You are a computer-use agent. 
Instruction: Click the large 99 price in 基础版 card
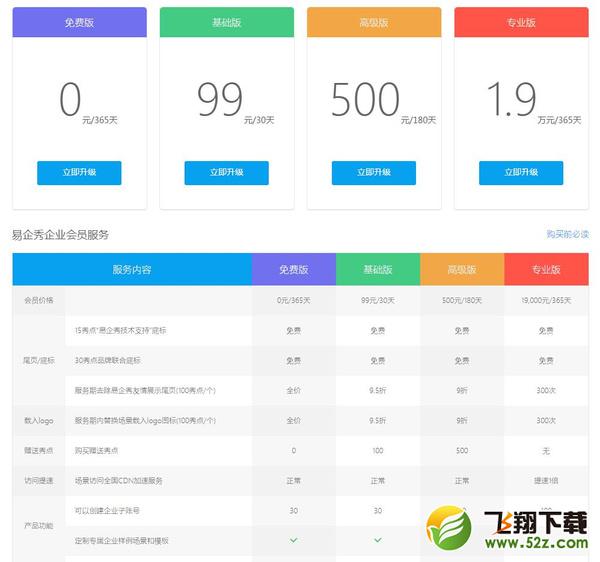(x=220, y=99)
